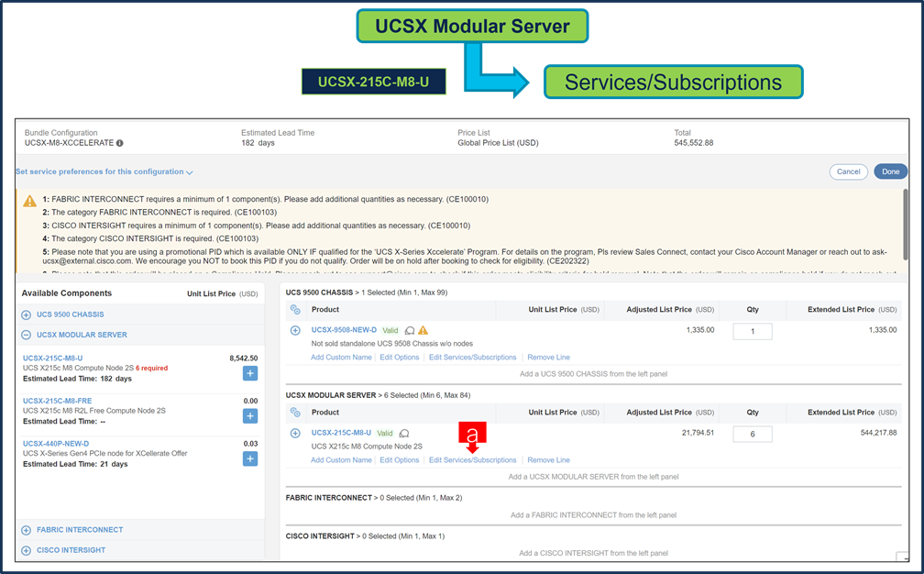Expand CISCO INTERSIGHT in Available Components
This screenshot has height=574, width=924.
click(x=26, y=550)
